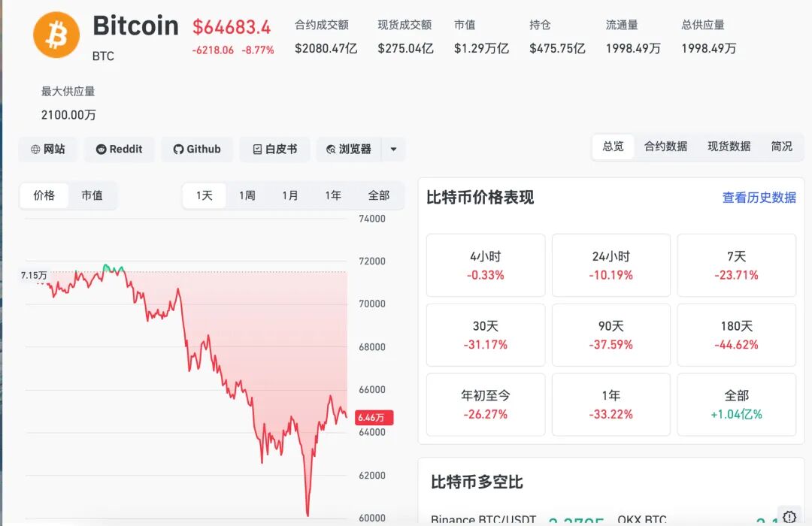Viewport: 812px width, 526px height.
Task: Open the Reddit community link
Action: (119, 149)
